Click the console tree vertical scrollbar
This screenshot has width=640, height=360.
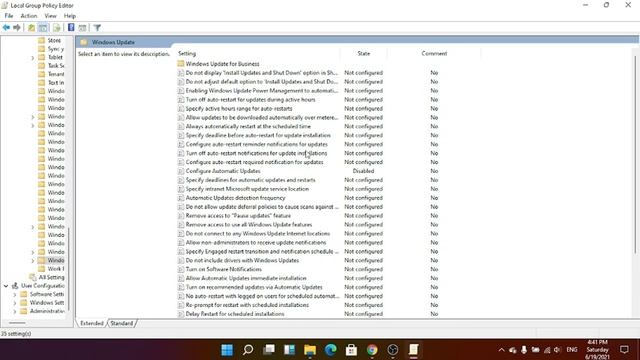click(x=69, y=269)
